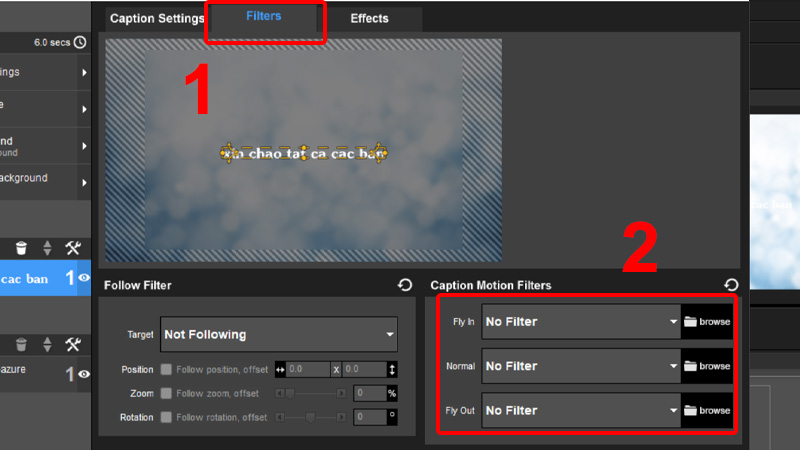Open the captions tools wrench icon
Viewport: 800px width, 450px height.
pyautogui.click(x=73, y=247)
